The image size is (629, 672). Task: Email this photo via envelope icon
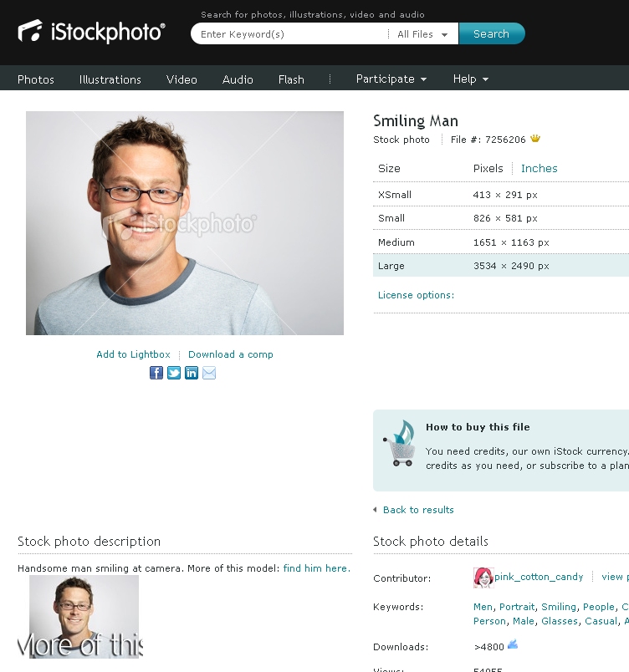209,373
